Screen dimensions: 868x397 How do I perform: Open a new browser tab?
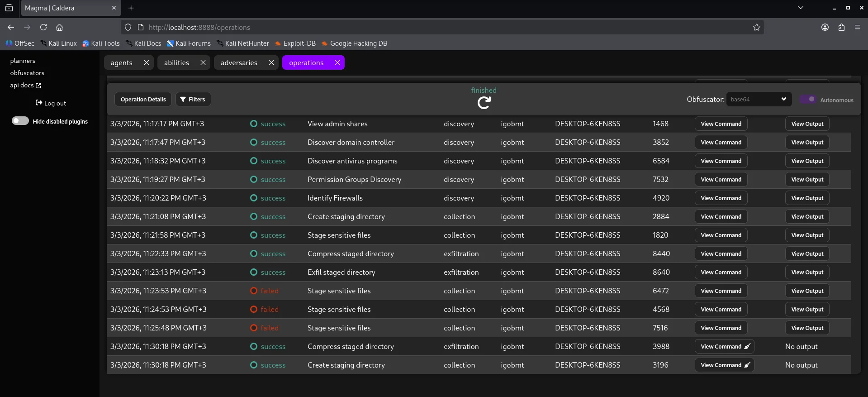coord(131,8)
